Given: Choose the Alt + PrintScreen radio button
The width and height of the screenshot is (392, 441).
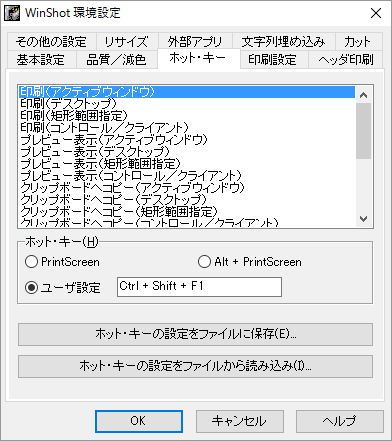Looking at the screenshot, I should click(250, 262).
